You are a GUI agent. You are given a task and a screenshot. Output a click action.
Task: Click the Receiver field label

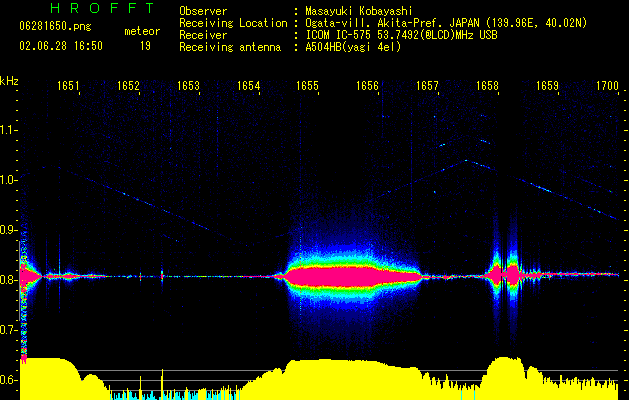203,35
